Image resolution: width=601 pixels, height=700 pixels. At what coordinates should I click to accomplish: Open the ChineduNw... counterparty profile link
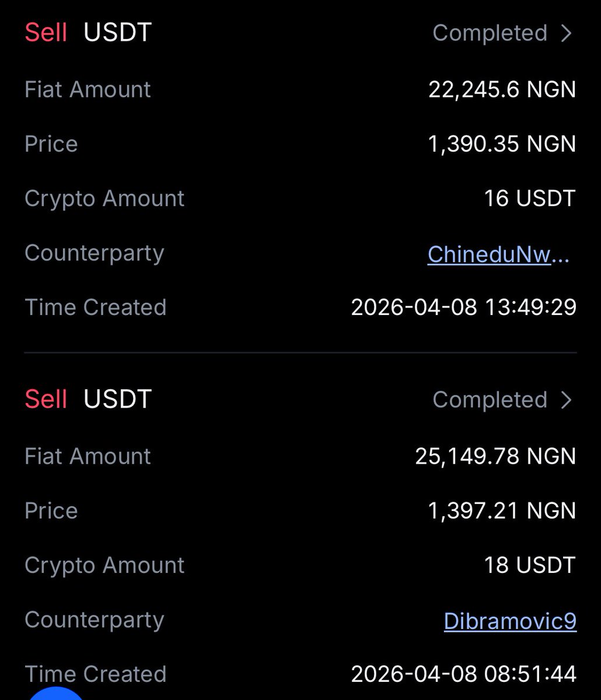pyautogui.click(x=498, y=254)
